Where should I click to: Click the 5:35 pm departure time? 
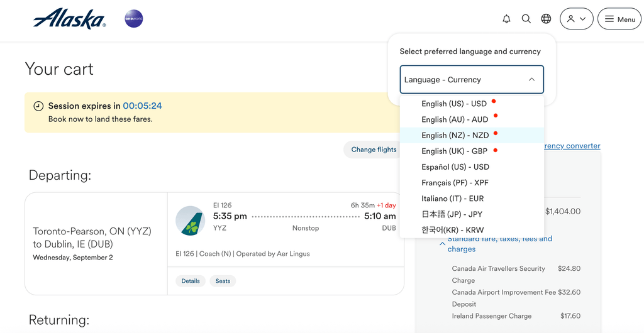pyautogui.click(x=230, y=216)
